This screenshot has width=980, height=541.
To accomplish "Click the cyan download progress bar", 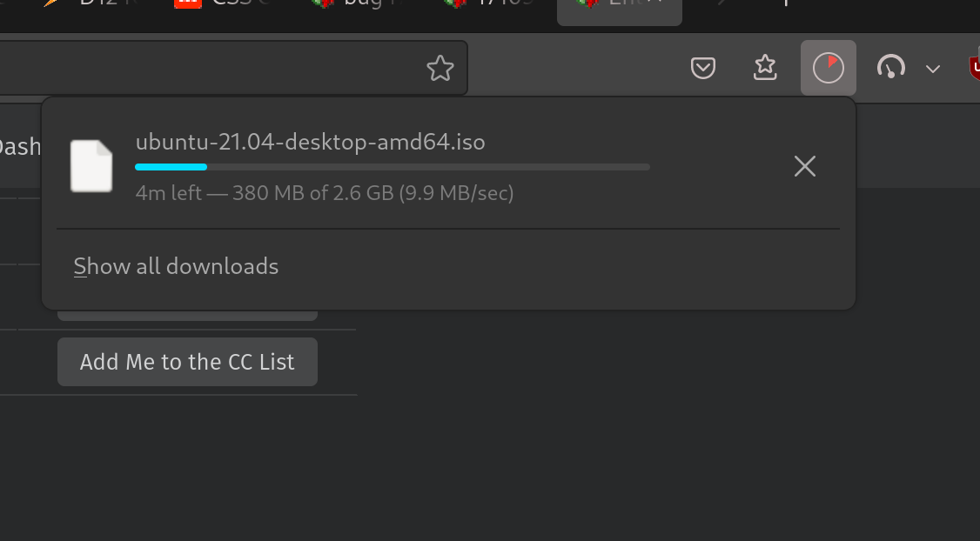I will tap(392, 166).
